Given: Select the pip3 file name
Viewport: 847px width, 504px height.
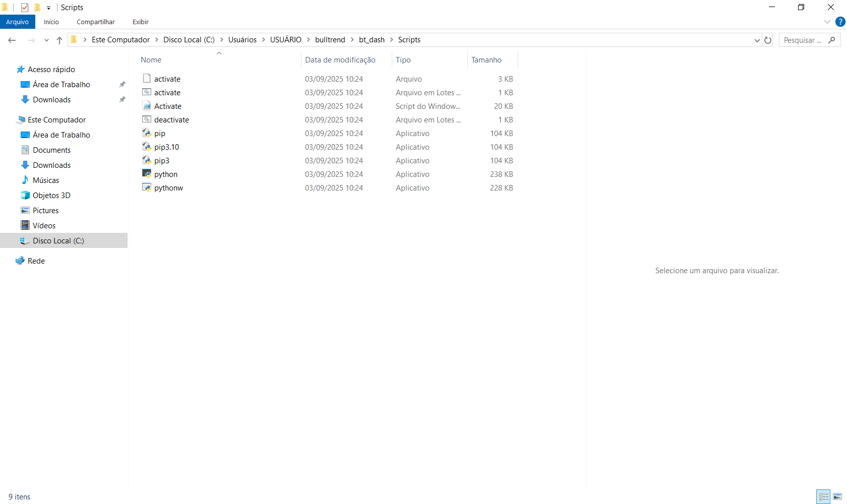Looking at the screenshot, I should click(162, 161).
